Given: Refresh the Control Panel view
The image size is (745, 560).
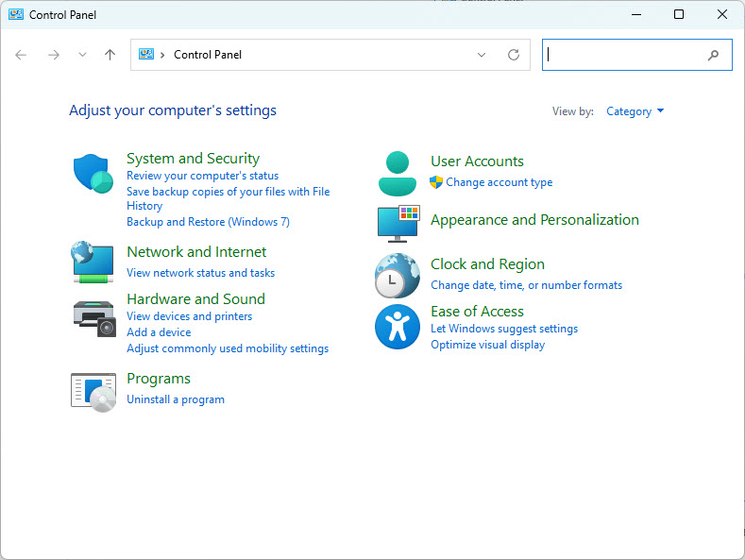Looking at the screenshot, I should 514,55.
